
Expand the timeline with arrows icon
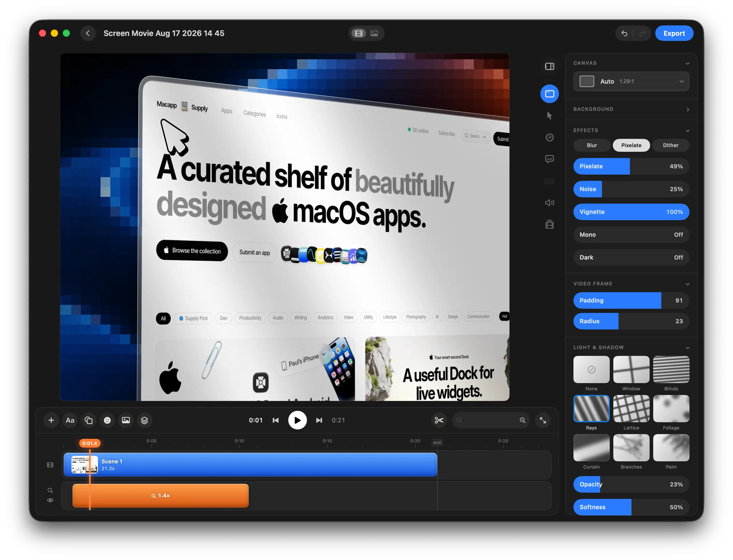(543, 420)
